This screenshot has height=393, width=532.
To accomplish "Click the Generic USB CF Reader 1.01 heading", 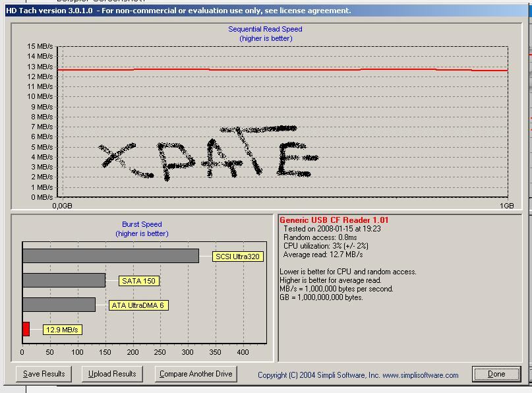I will pyautogui.click(x=334, y=220).
